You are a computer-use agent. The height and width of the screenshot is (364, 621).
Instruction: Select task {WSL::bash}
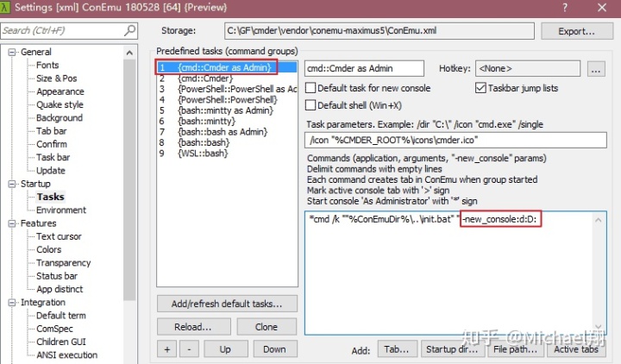(227, 153)
